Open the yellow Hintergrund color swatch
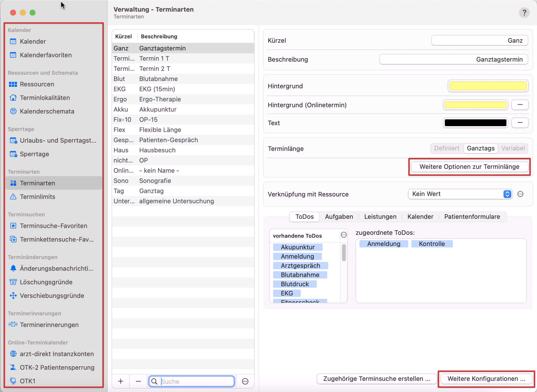The width and height of the screenshot is (537, 392). (x=488, y=86)
